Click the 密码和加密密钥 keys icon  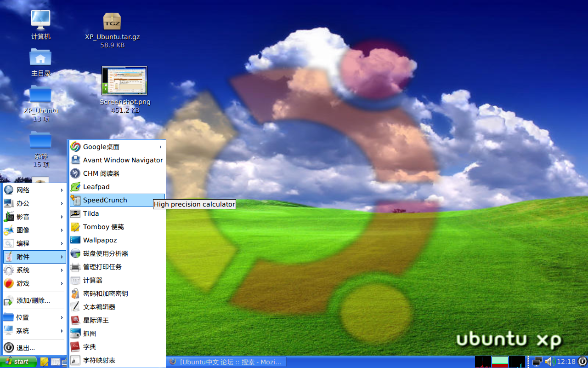coord(75,293)
